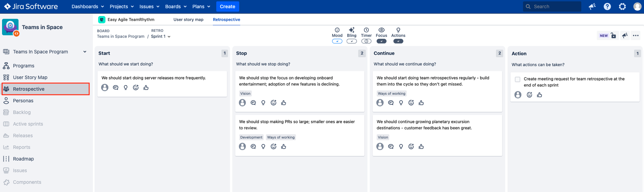The image size is (644, 192).
Task: Open the Projects dropdown
Action: point(122,7)
